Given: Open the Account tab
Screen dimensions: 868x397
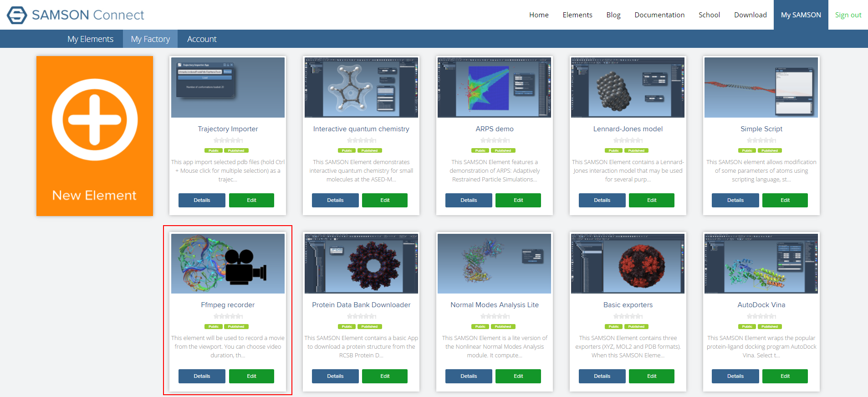Looking at the screenshot, I should click(x=202, y=39).
